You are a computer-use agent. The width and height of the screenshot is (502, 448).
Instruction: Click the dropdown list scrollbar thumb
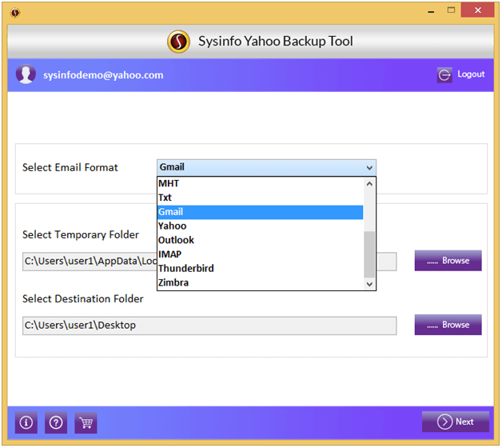(369, 254)
